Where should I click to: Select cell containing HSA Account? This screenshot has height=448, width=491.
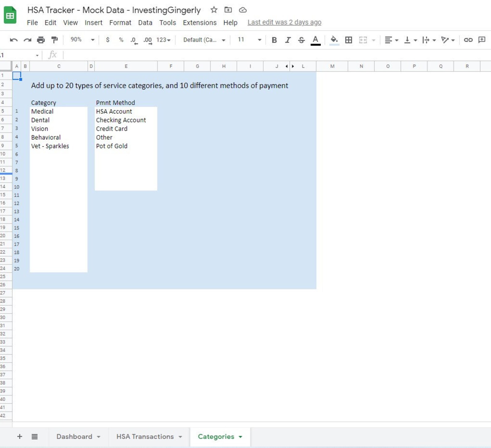click(126, 111)
